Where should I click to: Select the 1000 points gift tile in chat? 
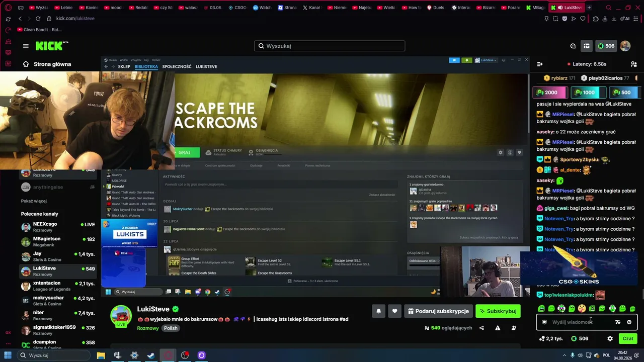[588, 93]
